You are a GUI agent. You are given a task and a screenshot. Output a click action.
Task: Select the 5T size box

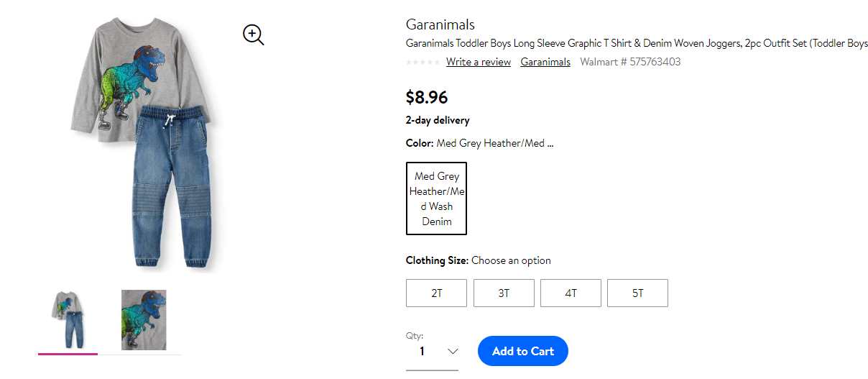(638, 293)
